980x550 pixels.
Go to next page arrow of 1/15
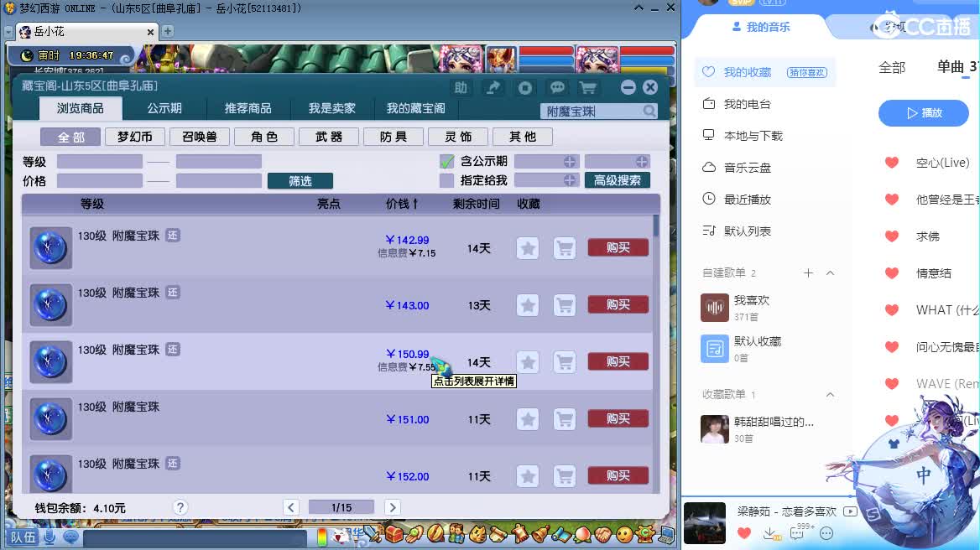[393, 507]
